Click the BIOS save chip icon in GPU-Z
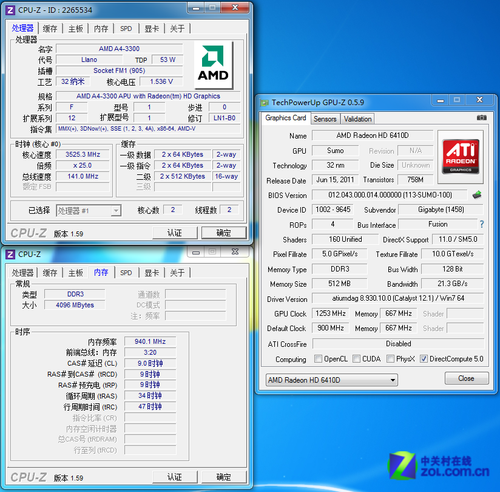Image resolution: width=500 pixels, height=492 pixels. [x=477, y=195]
